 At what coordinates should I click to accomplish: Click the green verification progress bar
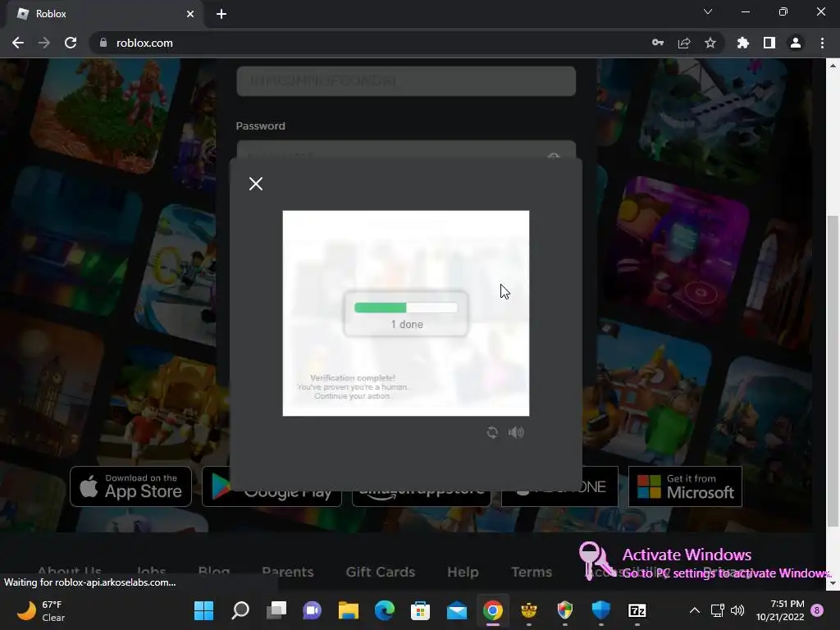pyautogui.click(x=405, y=308)
